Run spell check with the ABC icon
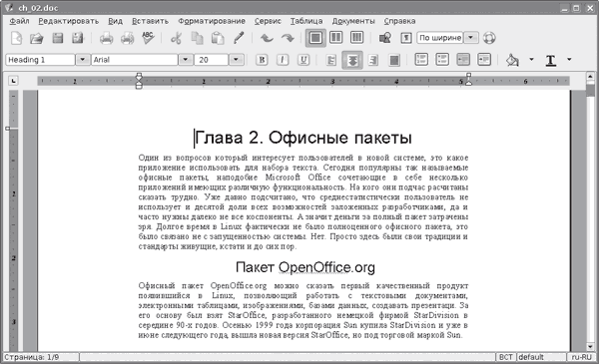The width and height of the screenshot is (599, 364). click(148, 38)
